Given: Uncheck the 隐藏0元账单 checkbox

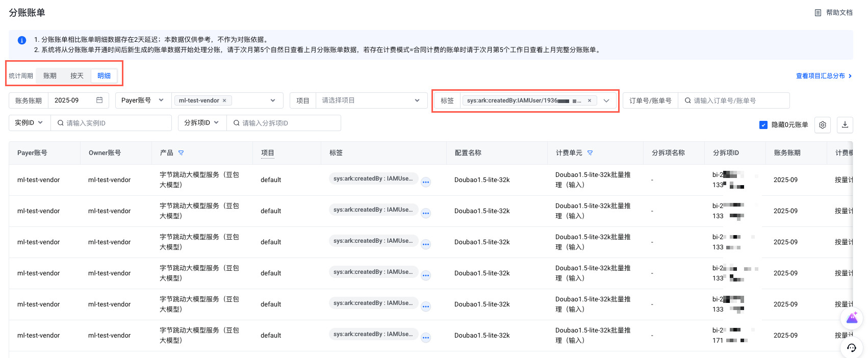Looking at the screenshot, I should coord(763,125).
